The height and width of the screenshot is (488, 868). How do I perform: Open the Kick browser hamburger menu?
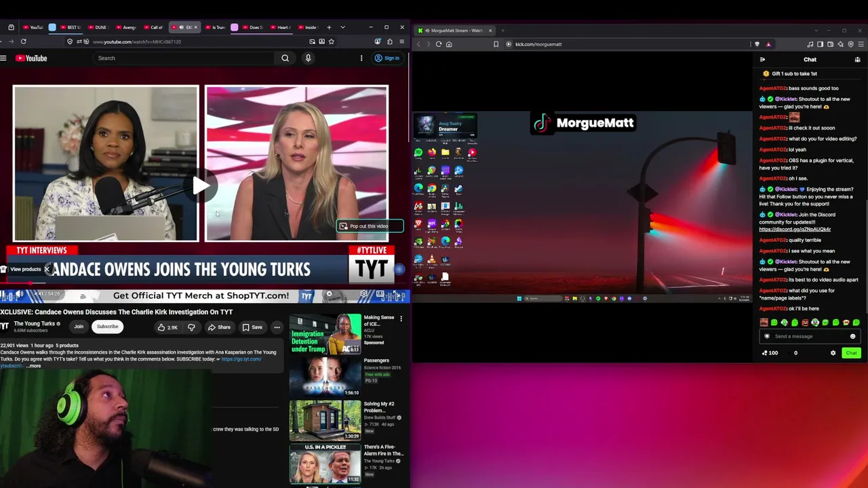861,44
